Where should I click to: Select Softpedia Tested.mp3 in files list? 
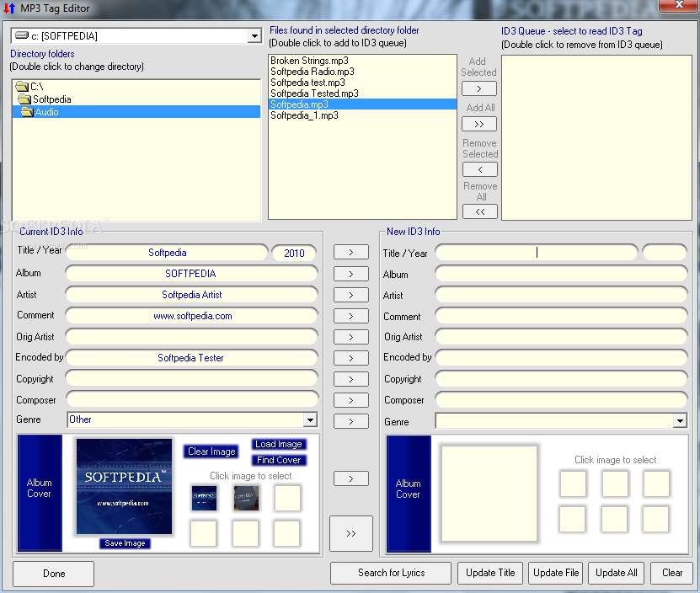[x=362, y=93]
